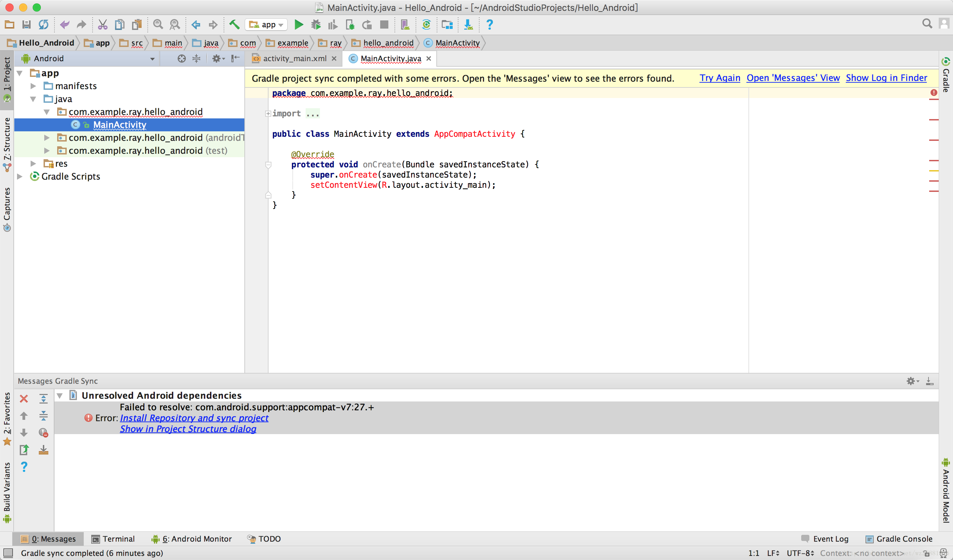The height and width of the screenshot is (560, 953).
Task: Toggle the Gradle side tool window
Action: click(x=946, y=75)
